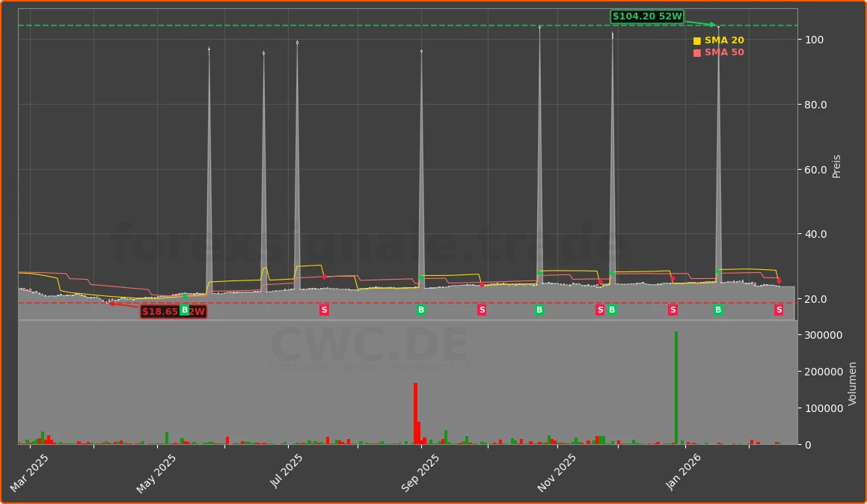
Task: Click the first red S sell signal marker
Action: click(324, 309)
